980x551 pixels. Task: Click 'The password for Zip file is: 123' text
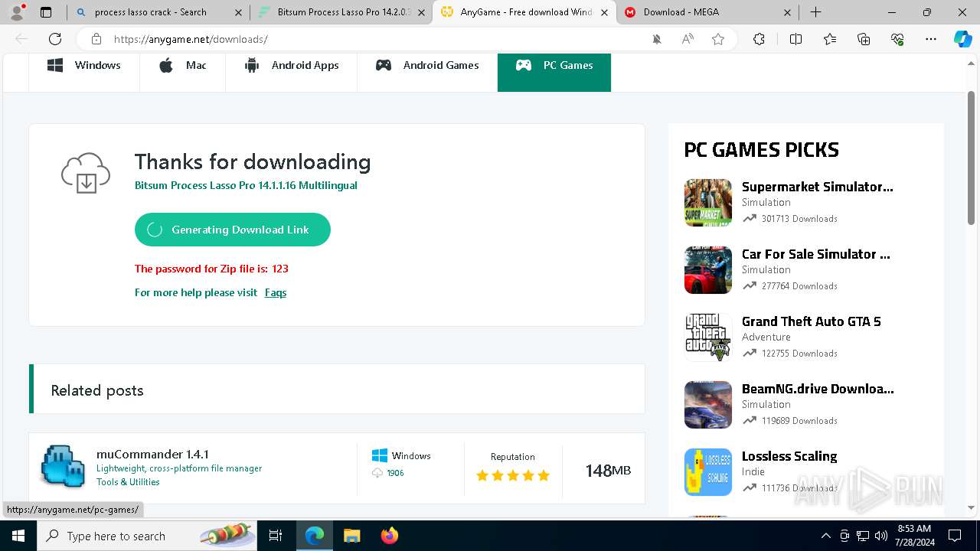click(211, 269)
